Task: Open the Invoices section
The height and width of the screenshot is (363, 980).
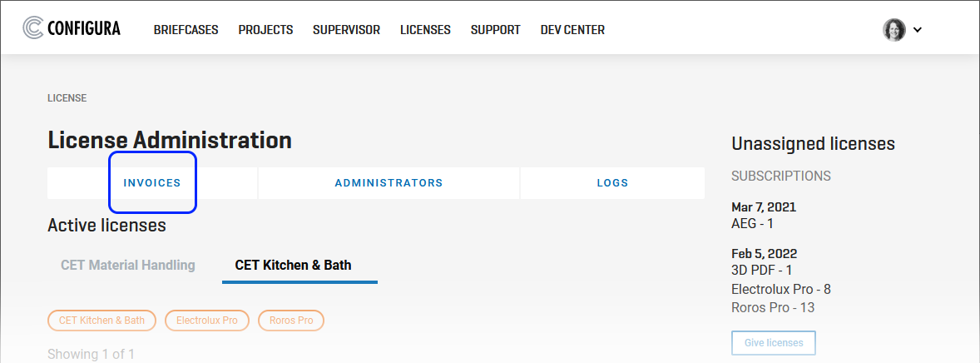Action: coord(152,183)
